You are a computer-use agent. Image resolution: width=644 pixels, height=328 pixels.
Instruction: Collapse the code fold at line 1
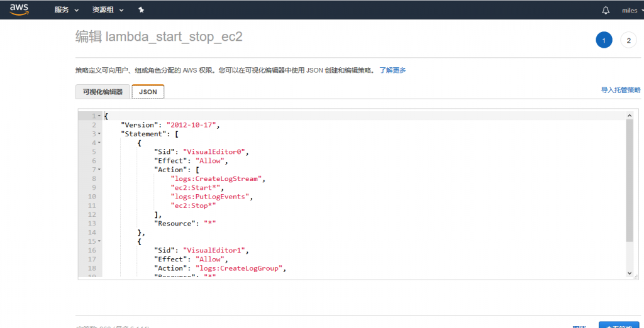[99, 116]
